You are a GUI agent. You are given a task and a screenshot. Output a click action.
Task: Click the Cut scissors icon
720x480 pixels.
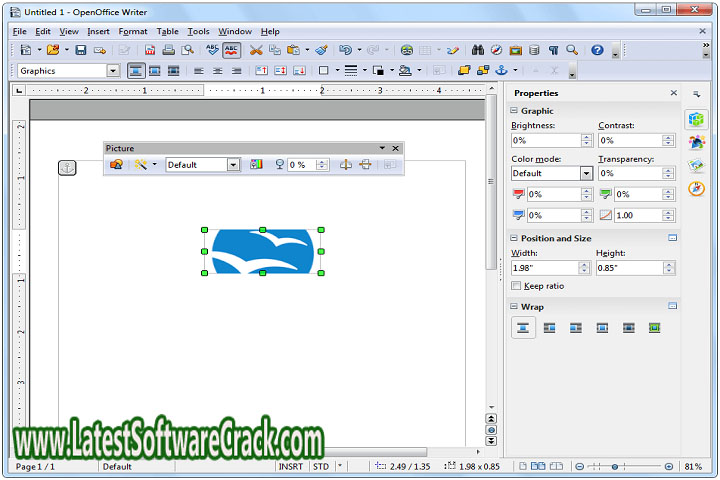coord(256,50)
